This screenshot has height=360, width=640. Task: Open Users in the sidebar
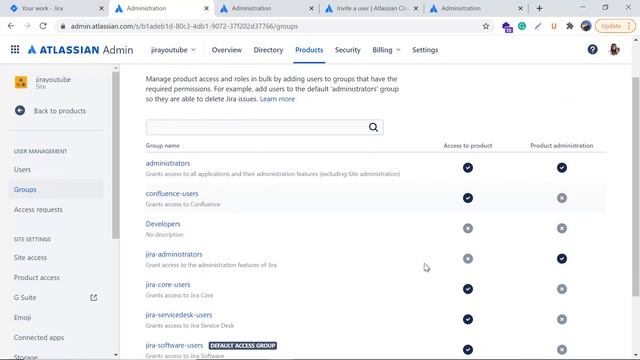point(22,169)
